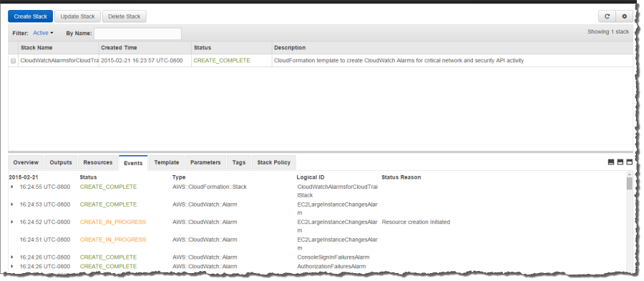Expand the ConsoleSignInFailuresAlarm event row
Image resolution: width=644 pixels, height=281 pixels.
(x=12, y=257)
